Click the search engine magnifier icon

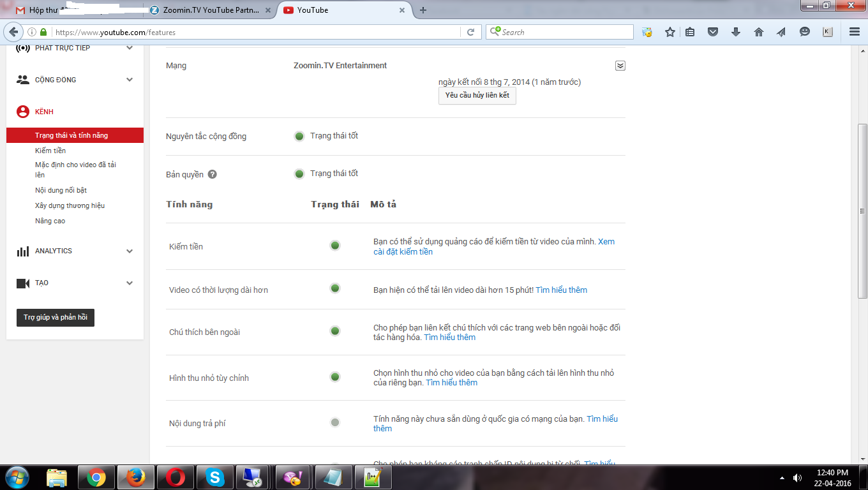tap(494, 31)
